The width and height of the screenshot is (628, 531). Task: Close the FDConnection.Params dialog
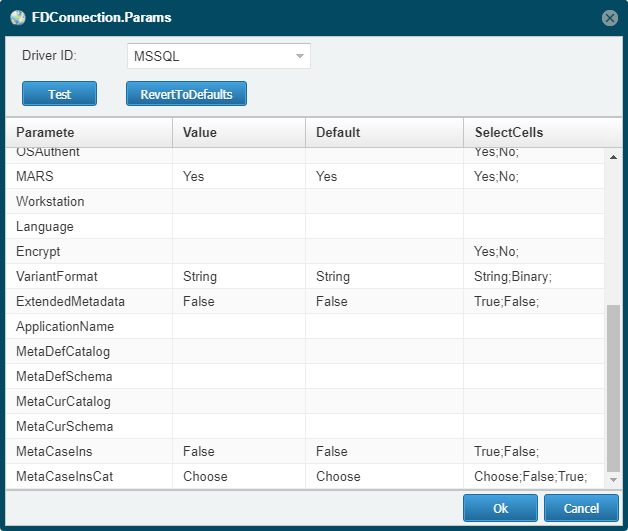(x=610, y=18)
